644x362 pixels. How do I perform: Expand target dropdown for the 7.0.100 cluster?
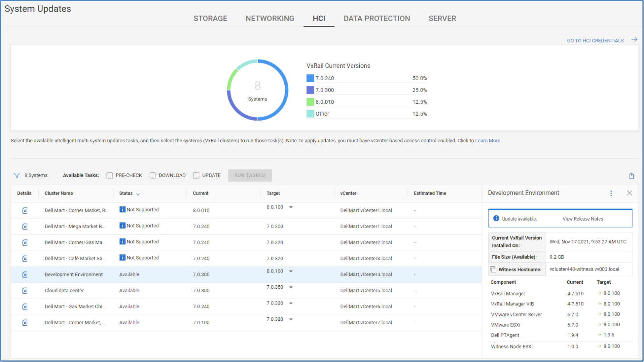tap(291, 320)
